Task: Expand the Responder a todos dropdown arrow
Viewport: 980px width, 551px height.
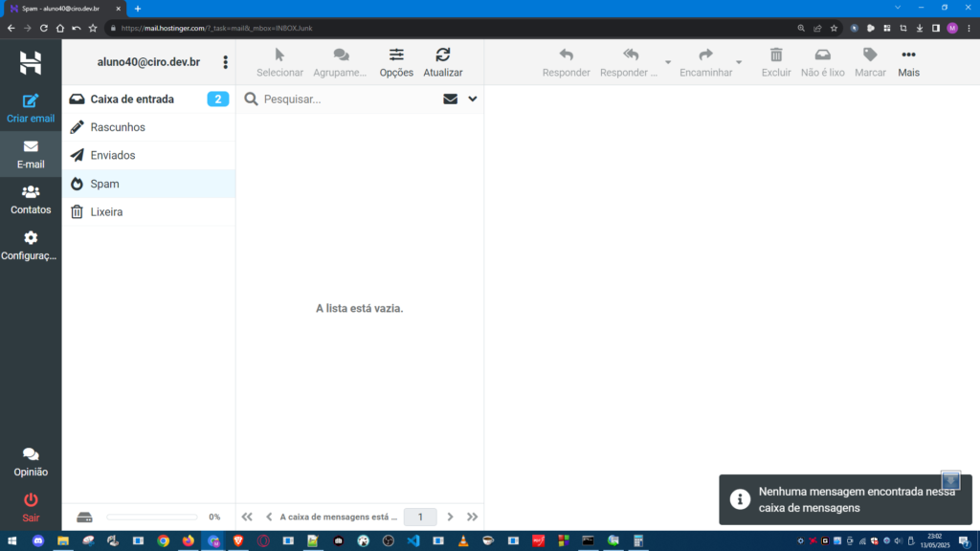Action: [x=667, y=63]
